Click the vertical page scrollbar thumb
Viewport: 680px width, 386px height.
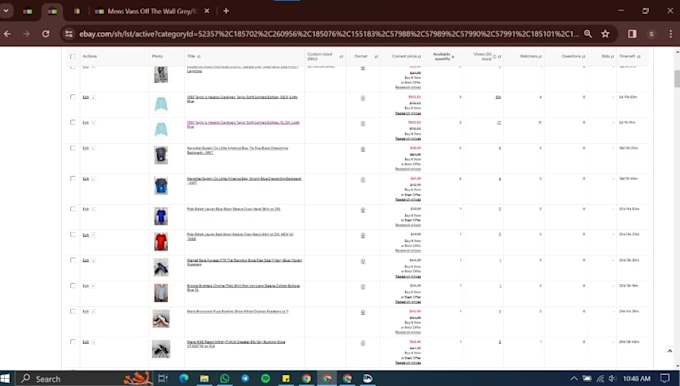point(677,79)
